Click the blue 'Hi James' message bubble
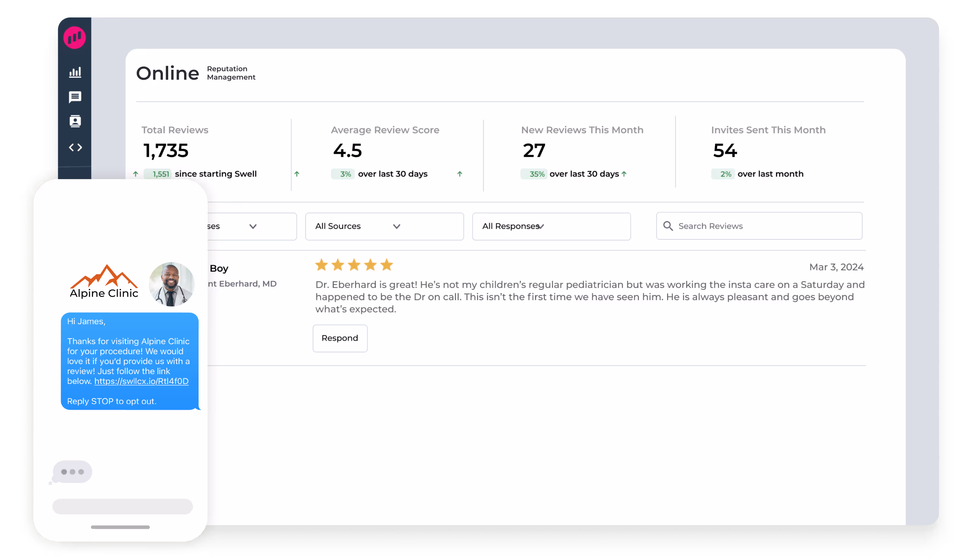The height and width of the screenshot is (560, 972). click(130, 361)
